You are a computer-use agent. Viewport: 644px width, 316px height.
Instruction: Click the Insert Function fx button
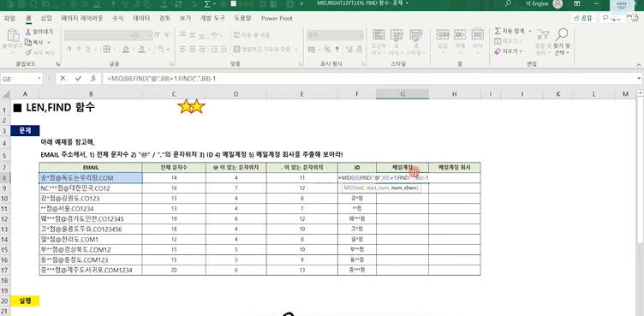click(93, 78)
